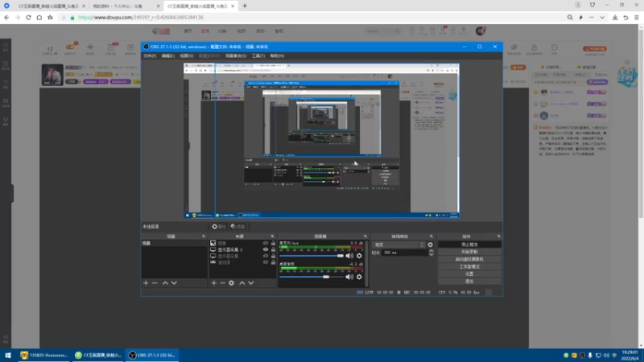Screen dimensions: 644x362
Task: Toggle lock on 显示器采集 2 source
Action: (x=273, y=249)
